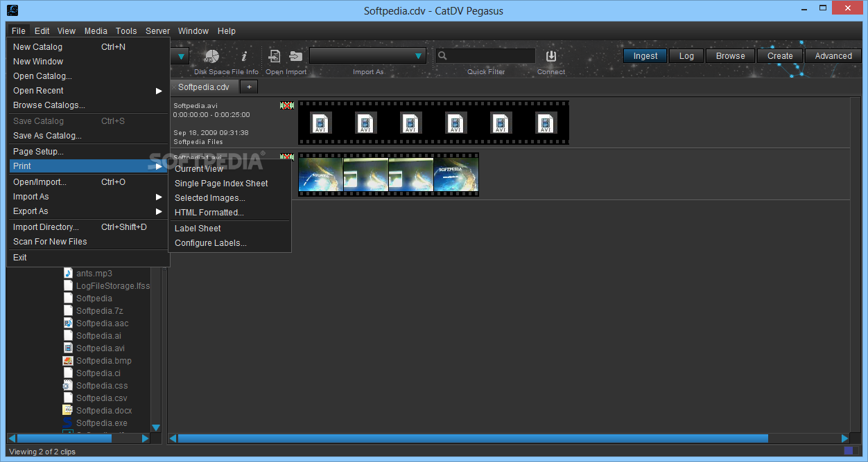Viewport: 868px width, 462px height.
Task: Select the Softpedia.cdv tab
Action: point(204,87)
